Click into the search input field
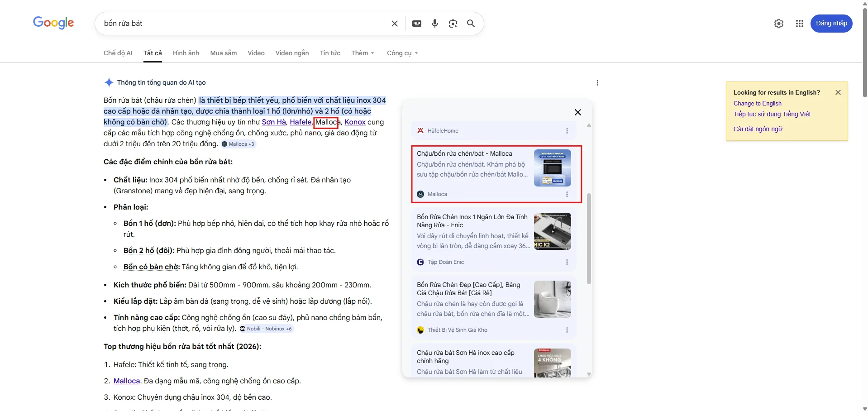Screen dimensions: 868x411 click(x=244, y=24)
